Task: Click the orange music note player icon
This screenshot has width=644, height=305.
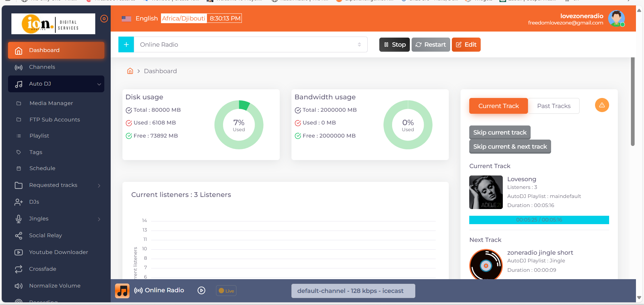Action: coord(122,291)
